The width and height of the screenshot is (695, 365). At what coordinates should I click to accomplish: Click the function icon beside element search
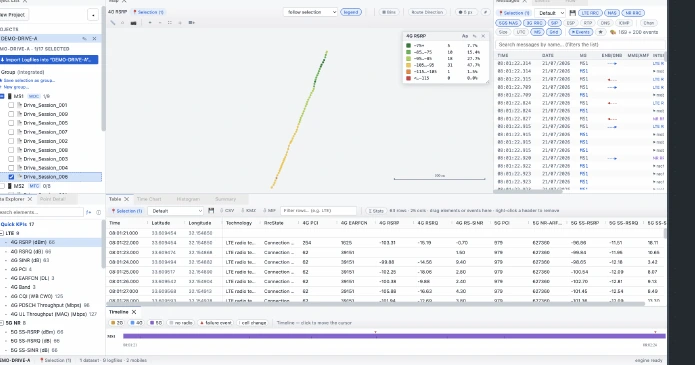(x=89, y=212)
